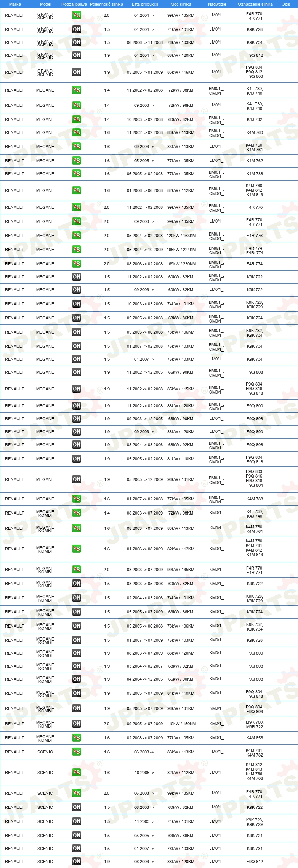Click the petrol icon for MEGANE KOMBI produced 01.2006 -> 08.2009
This screenshot has width=298, height=868.
77,549
